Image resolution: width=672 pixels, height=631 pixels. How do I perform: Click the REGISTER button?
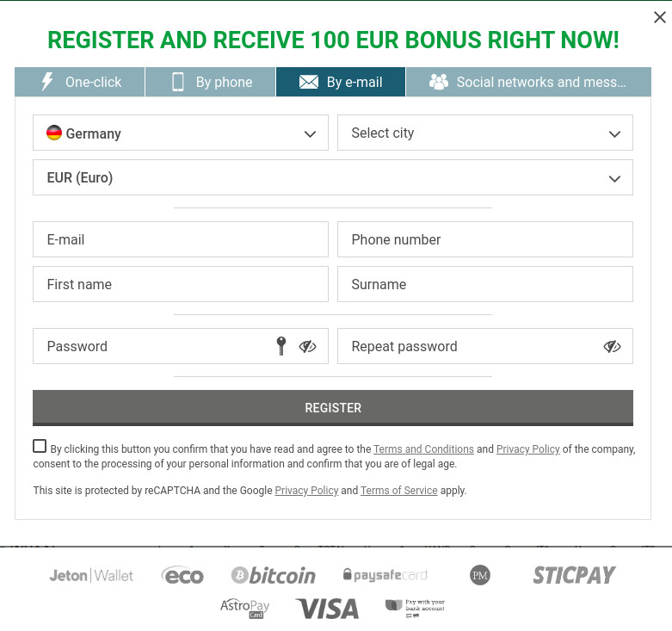click(333, 408)
